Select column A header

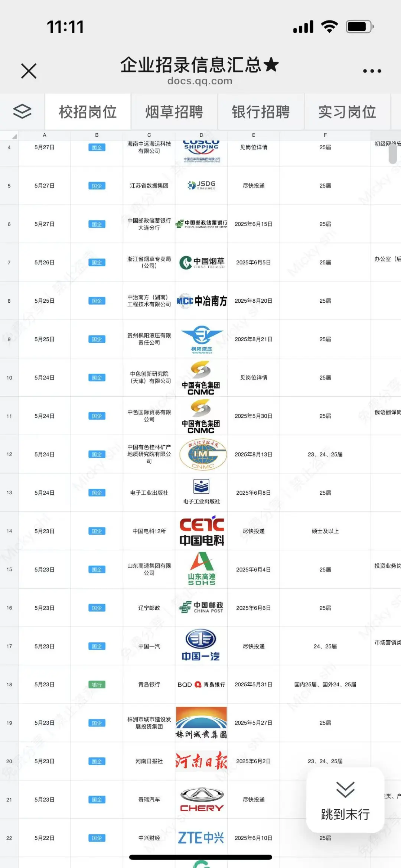click(x=45, y=135)
